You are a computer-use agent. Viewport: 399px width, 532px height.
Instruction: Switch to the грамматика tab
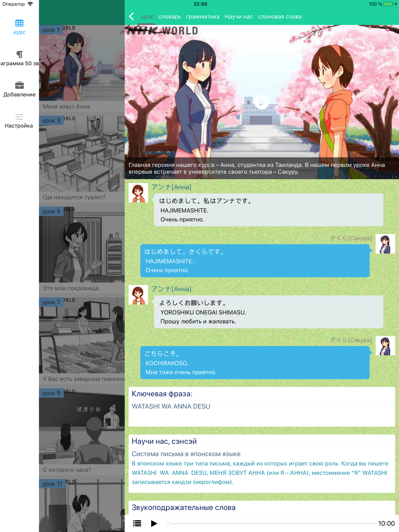click(x=203, y=17)
